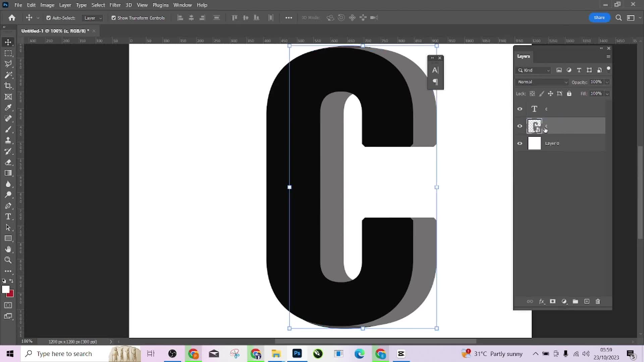Enable Show Transform Controls checkbox
The height and width of the screenshot is (362, 644).
click(x=114, y=18)
